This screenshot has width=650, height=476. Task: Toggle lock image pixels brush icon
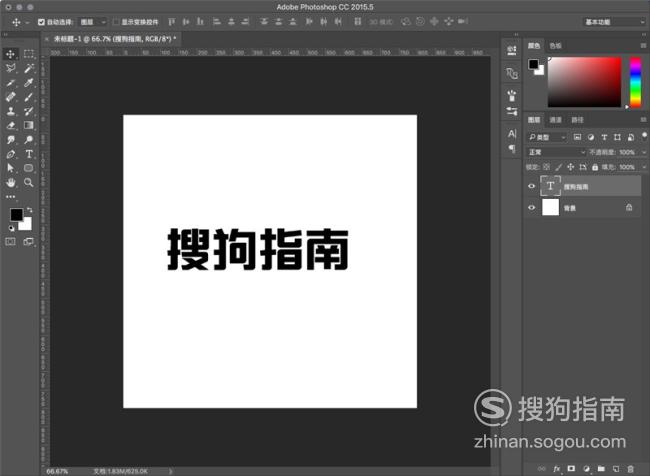(x=558, y=167)
